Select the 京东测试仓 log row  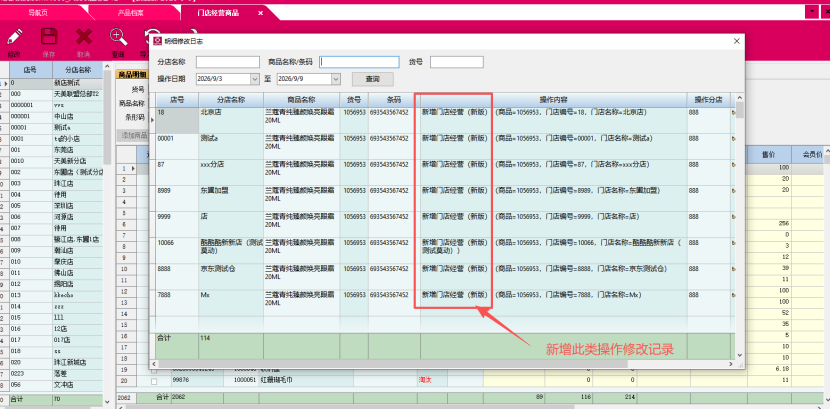pos(445,275)
